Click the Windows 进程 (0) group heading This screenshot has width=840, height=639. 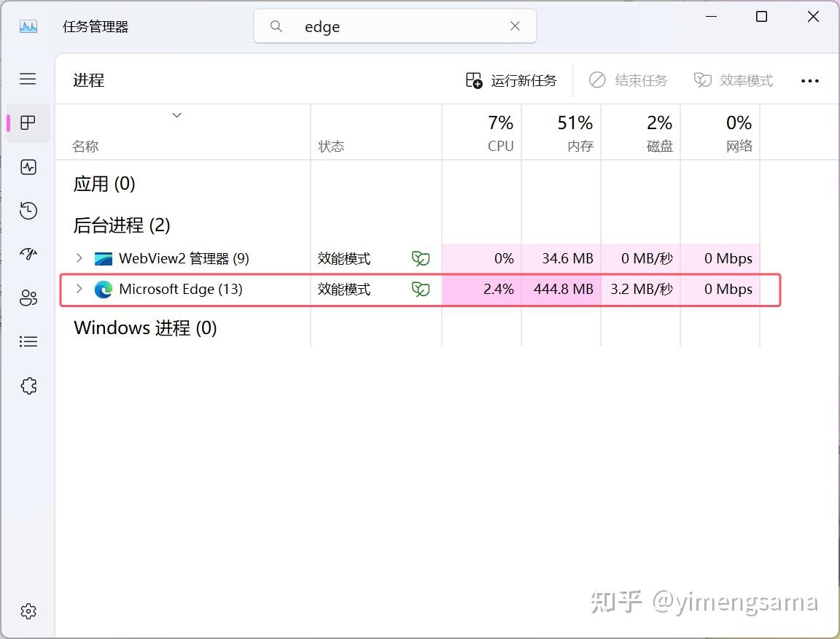click(145, 328)
